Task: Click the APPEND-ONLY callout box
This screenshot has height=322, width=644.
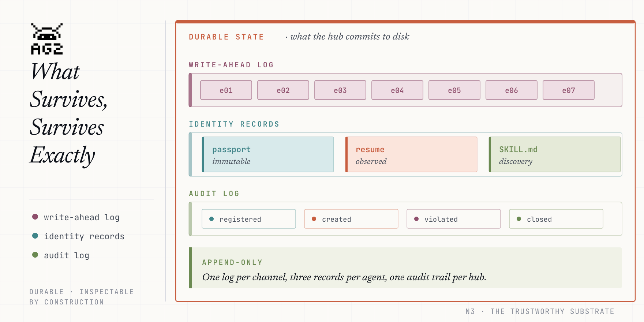Action: coord(405,268)
